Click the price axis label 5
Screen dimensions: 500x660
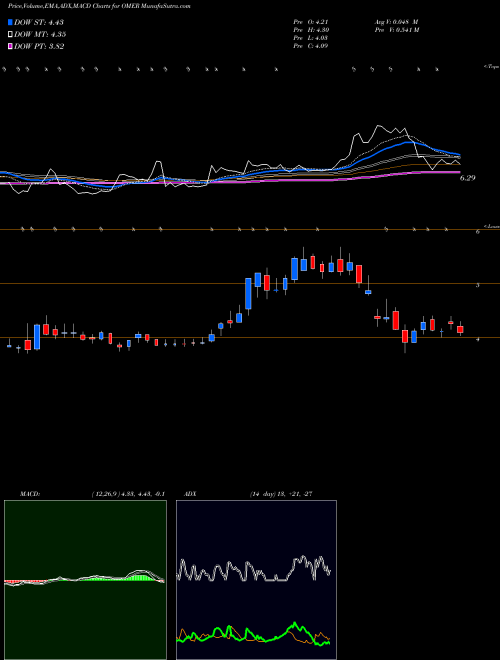pos(478,285)
